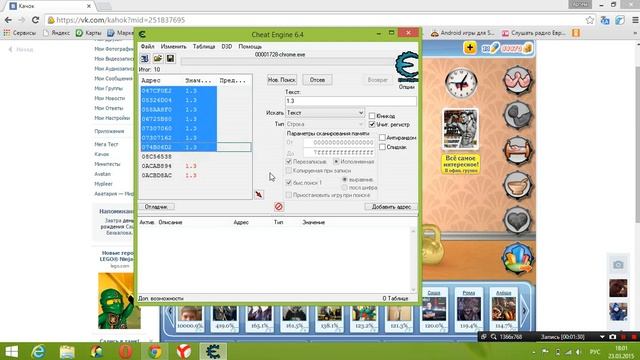Image resolution: width=640 pixels, height=360 pixels.
Task: Click the scan progress bar in Cheat Engine
Action: [x=288, y=62]
